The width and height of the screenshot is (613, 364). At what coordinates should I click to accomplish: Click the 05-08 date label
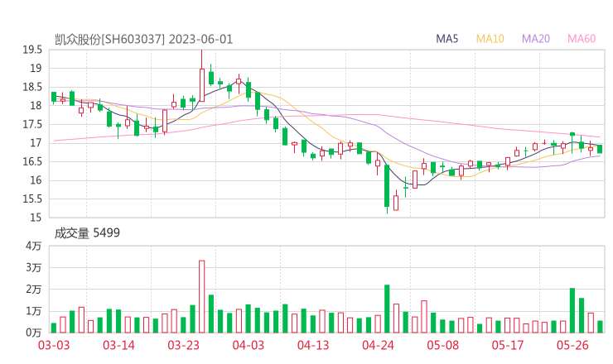(x=443, y=345)
